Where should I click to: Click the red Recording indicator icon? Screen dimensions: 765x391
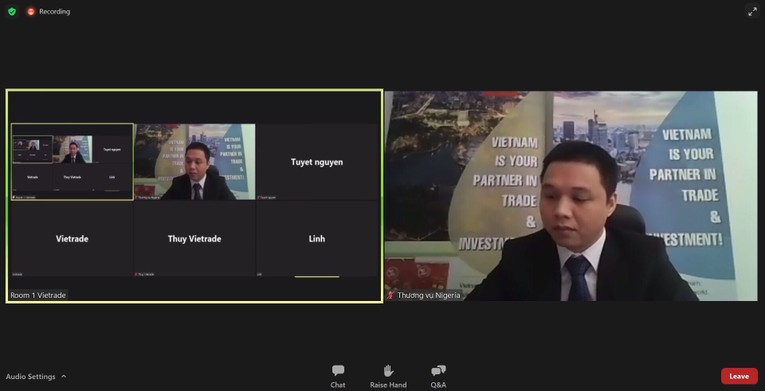[31, 11]
